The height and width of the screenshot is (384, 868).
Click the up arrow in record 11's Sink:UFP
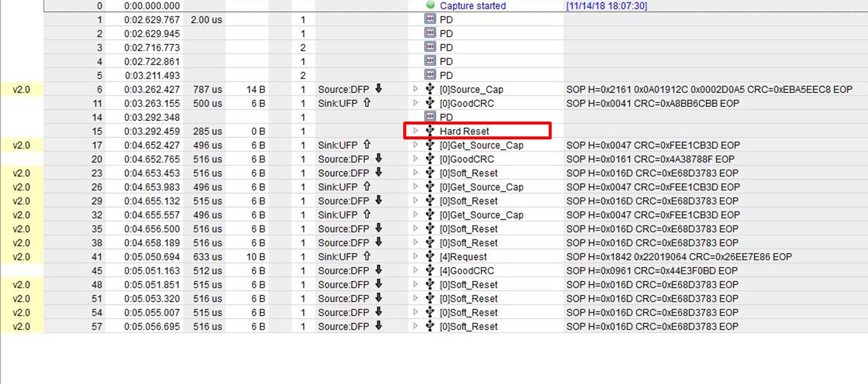(367, 103)
